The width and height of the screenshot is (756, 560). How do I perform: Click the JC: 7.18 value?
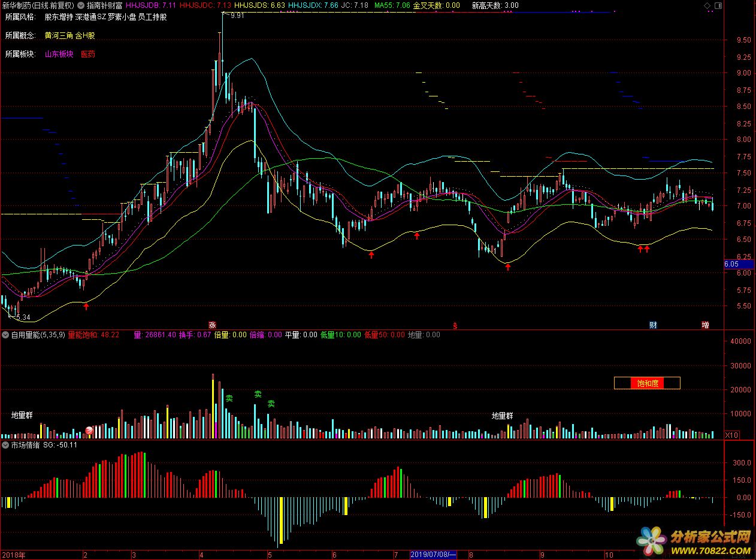[x=355, y=5]
